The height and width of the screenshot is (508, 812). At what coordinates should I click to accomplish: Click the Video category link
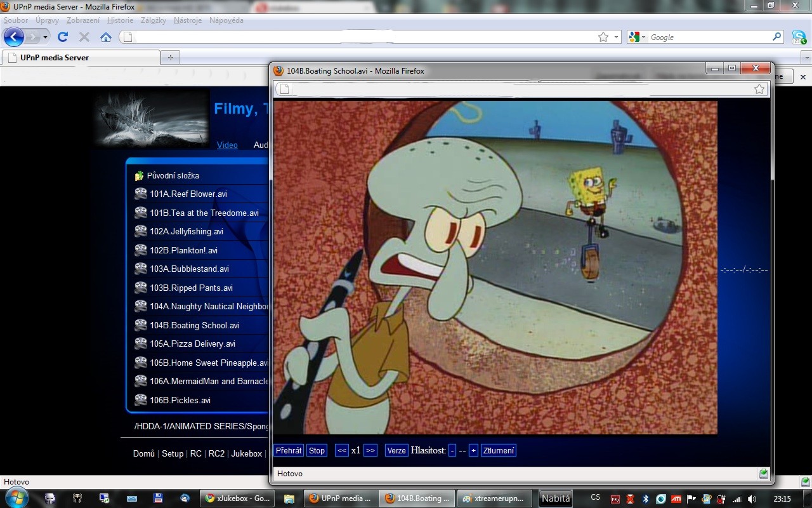(x=227, y=145)
